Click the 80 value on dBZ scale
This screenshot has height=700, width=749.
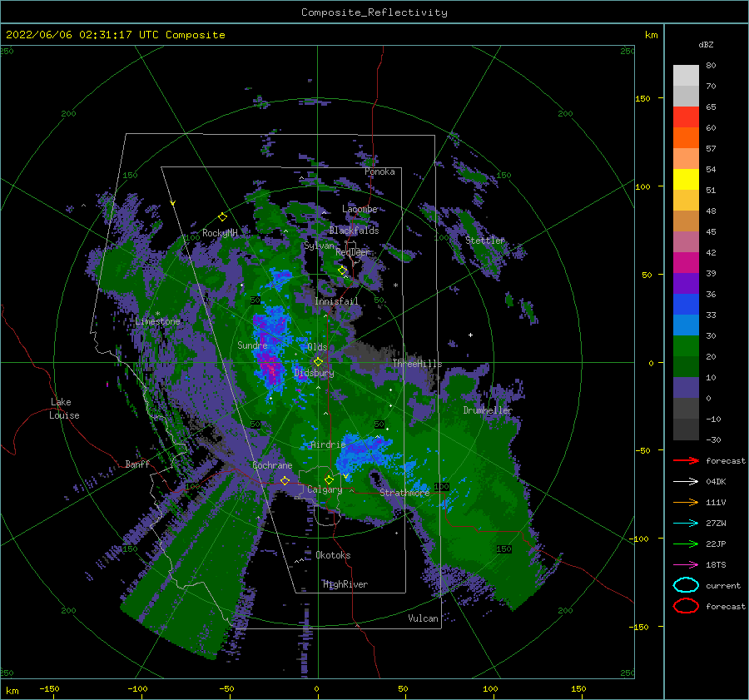711,66
